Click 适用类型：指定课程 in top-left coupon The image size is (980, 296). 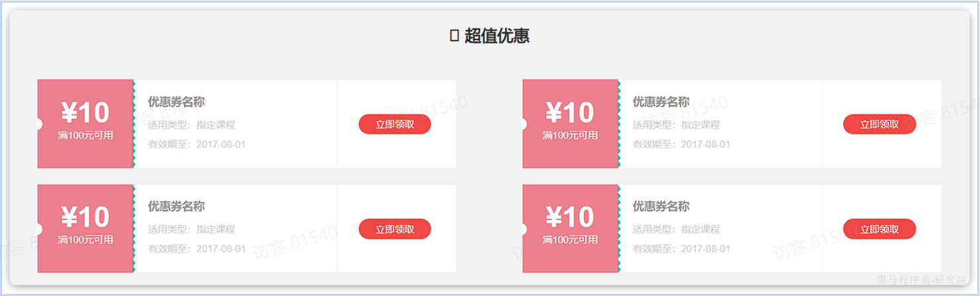(192, 125)
